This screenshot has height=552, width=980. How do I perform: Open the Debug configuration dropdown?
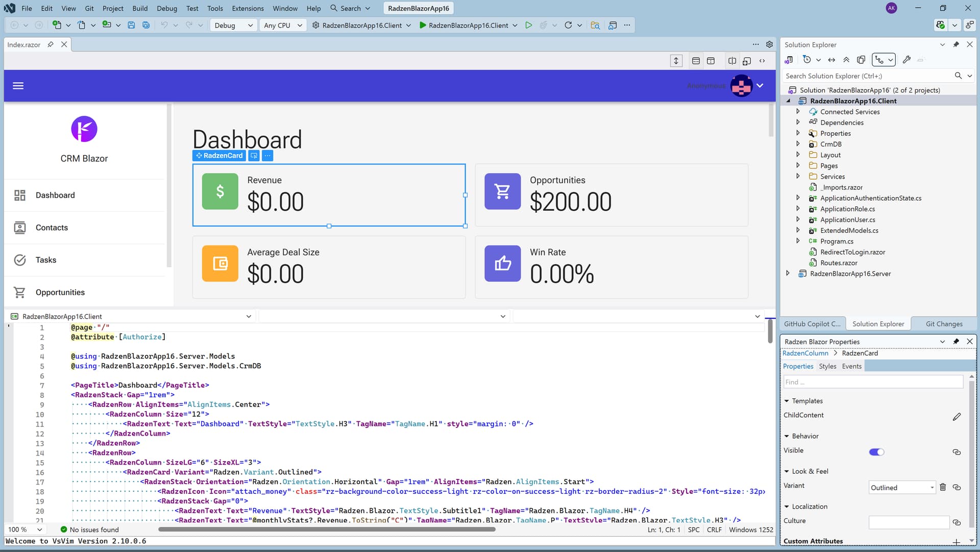coord(233,25)
